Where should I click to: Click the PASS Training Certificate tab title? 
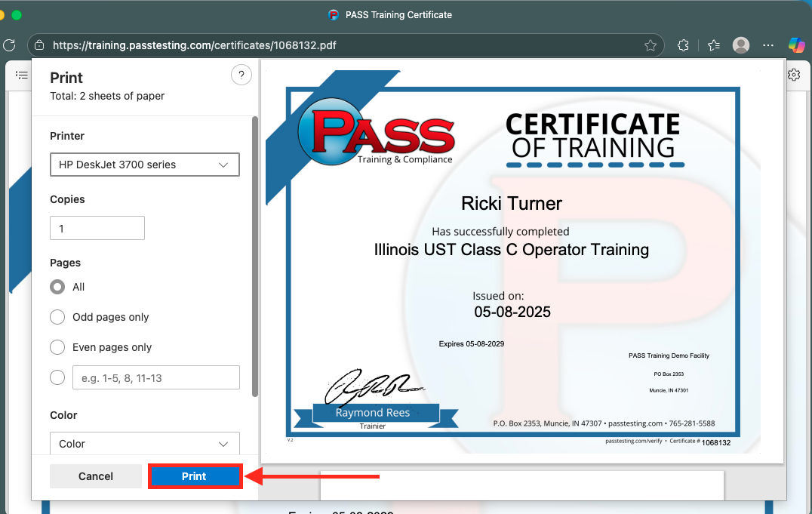(x=398, y=15)
